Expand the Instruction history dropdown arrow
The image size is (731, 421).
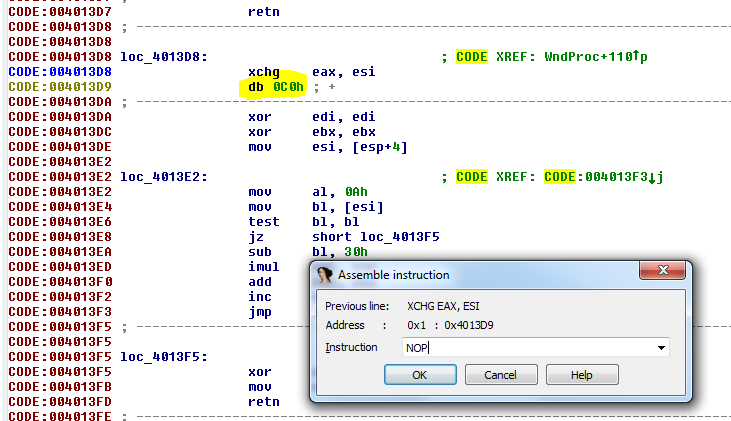click(x=660, y=348)
